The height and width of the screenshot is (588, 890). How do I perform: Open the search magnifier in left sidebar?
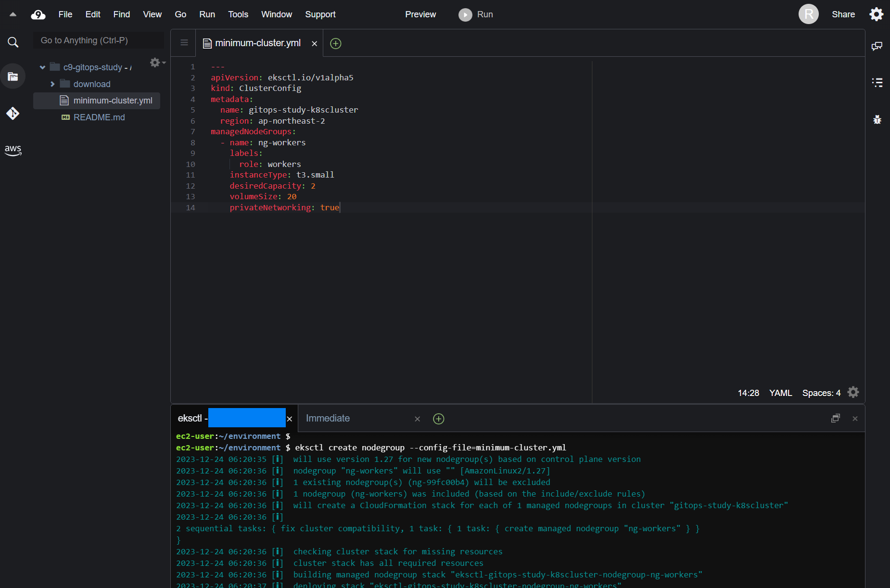point(13,42)
